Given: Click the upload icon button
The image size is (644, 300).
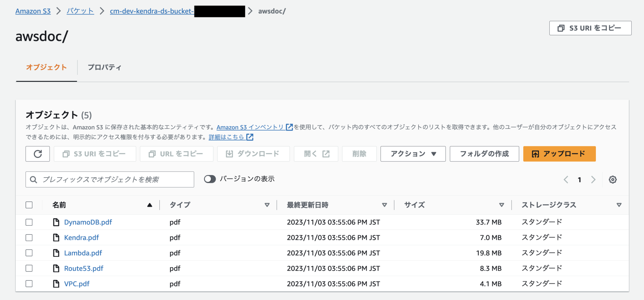Looking at the screenshot, I should click(x=535, y=154).
